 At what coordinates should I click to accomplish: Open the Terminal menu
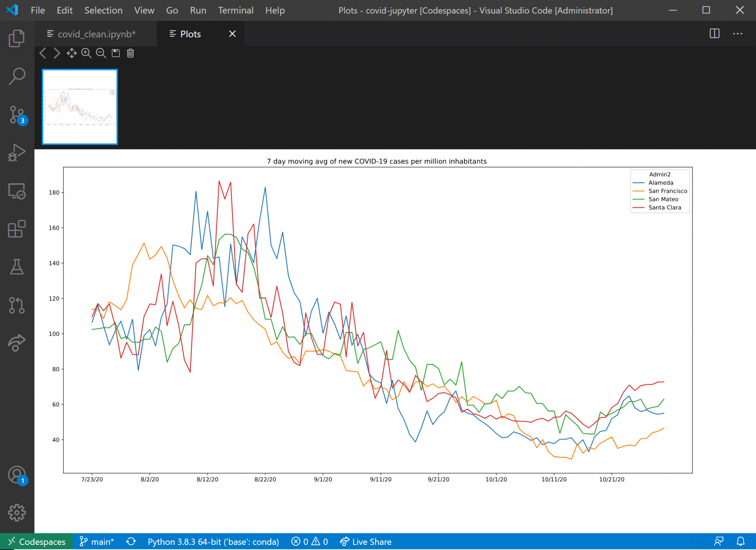pyautogui.click(x=236, y=10)
